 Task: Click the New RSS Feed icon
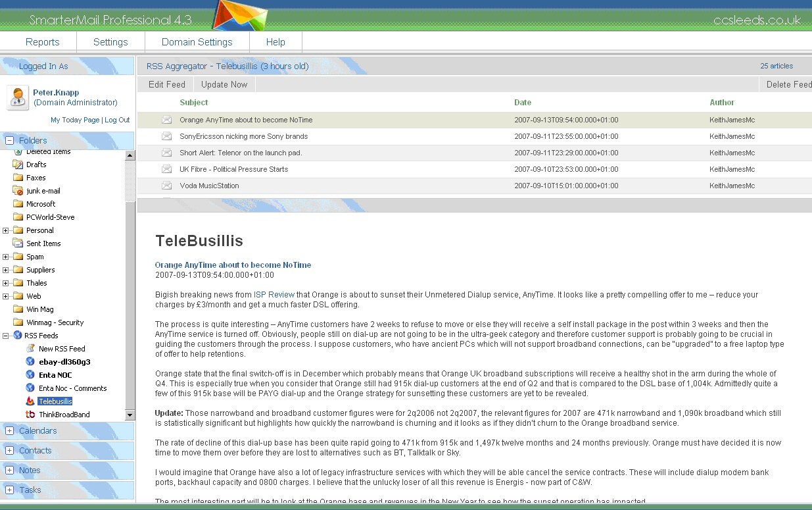30,349
